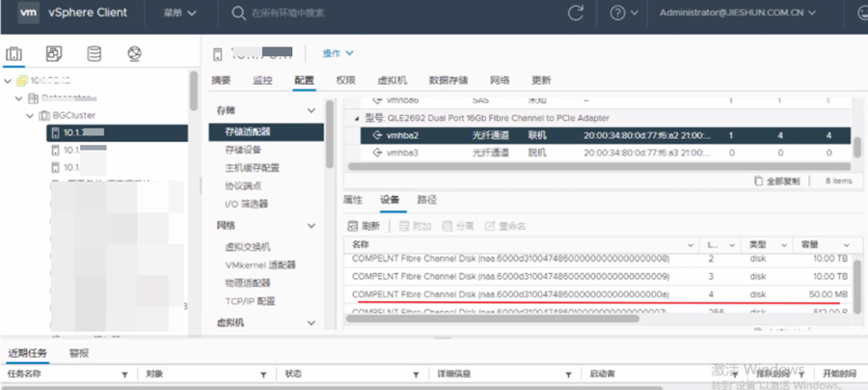Image resolution: width=868 pixels, height=390 pixels.
Task: Switch to VMs and Templates view icon
Action: coord(54,54)
